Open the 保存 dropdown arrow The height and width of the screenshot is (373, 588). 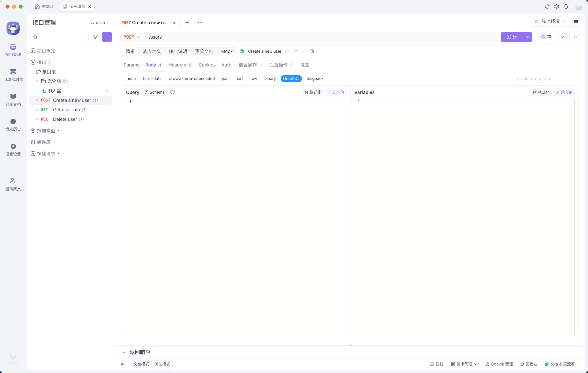click(562, 37)
